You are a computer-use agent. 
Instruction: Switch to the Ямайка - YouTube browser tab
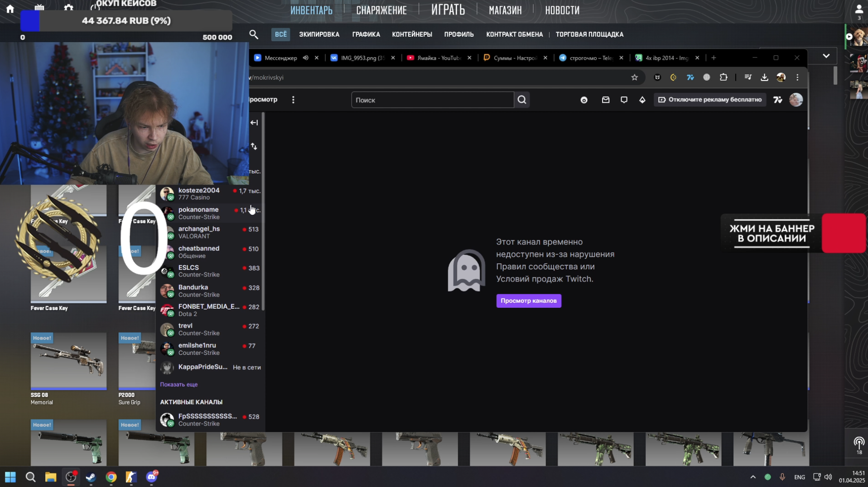439,57
